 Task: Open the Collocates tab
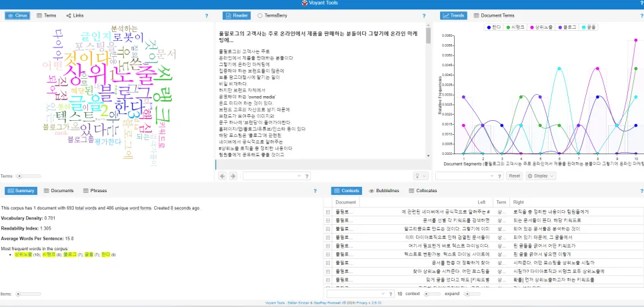pos(423,191)
